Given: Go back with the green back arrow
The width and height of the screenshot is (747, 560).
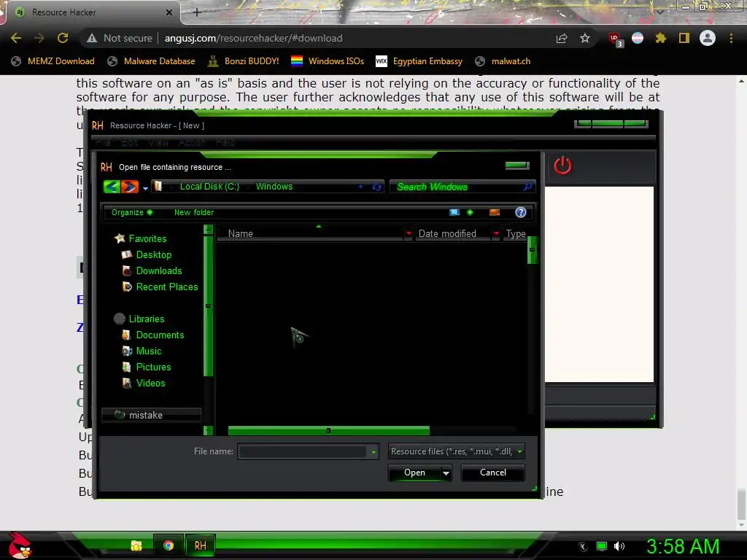Looking at the screenshot, I should [x=112, y=187].
